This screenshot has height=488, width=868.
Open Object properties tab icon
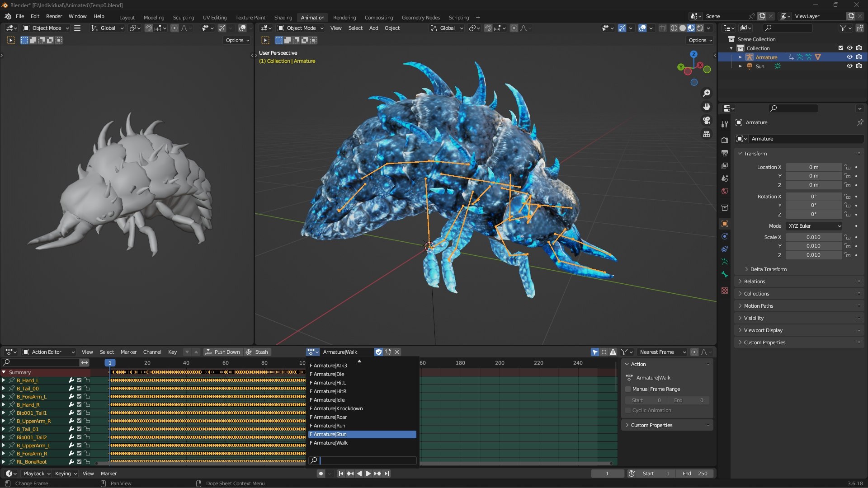tap(725, 224)
